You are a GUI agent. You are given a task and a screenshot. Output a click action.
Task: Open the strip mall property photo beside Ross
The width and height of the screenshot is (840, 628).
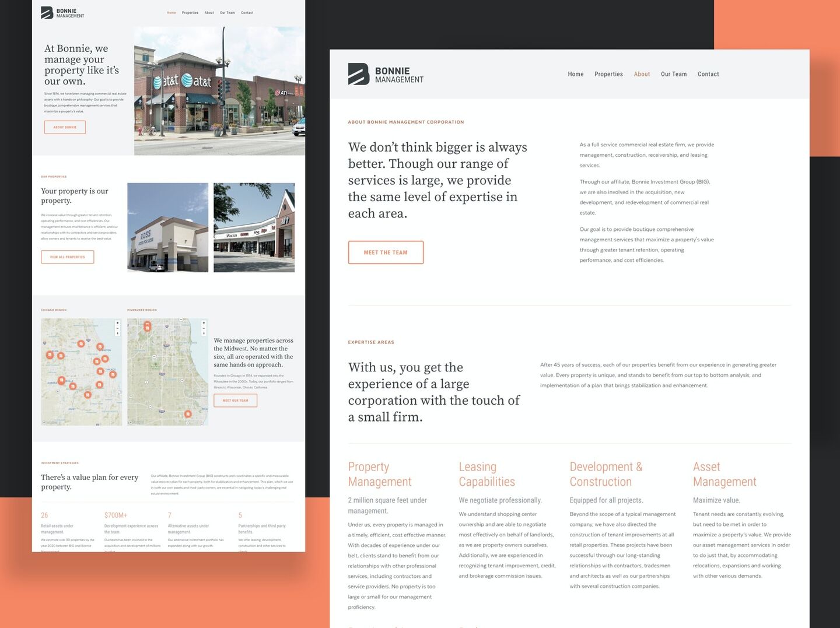tap(254, 227)
